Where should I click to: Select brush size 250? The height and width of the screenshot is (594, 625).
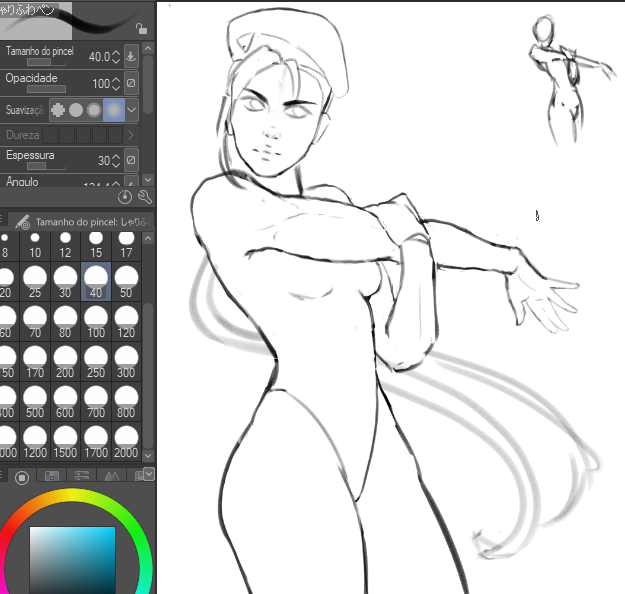tap(96, 362)
